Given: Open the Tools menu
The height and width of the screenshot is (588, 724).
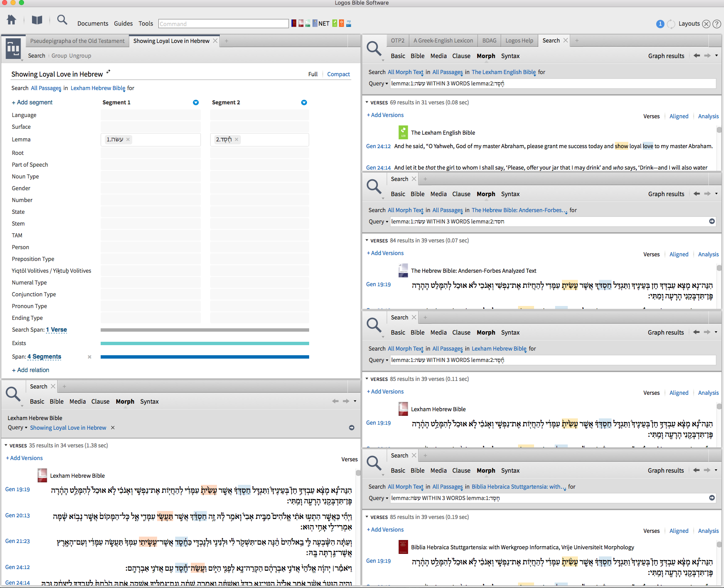Looking at the screenshot, I should 146,24.
